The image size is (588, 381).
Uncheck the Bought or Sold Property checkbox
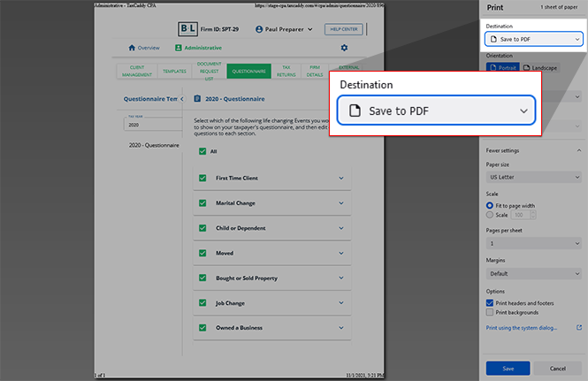coord(202,278)
